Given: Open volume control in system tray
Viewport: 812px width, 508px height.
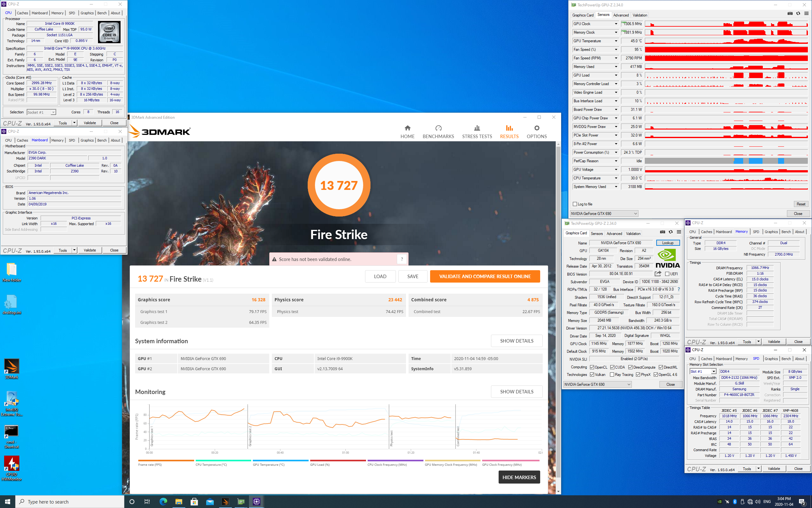Looking at the screenshot, I should [758, 502].
